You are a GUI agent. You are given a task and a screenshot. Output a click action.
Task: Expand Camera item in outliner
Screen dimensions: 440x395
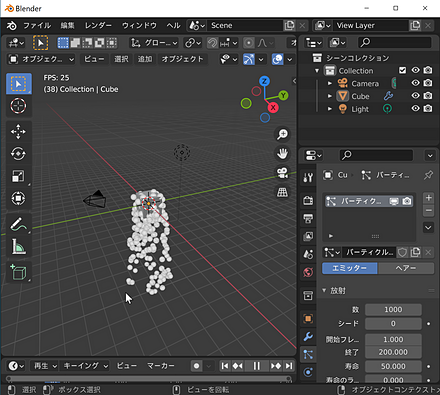tap(330, 83)
